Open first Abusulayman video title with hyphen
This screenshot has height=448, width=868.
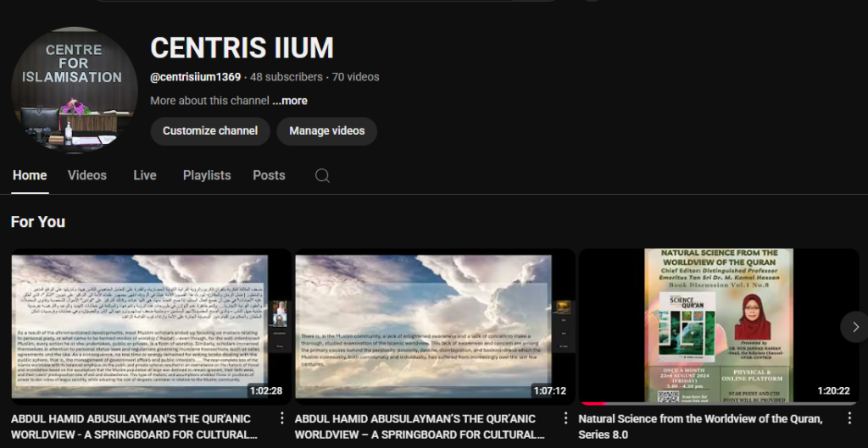click(x=135, y=427)
